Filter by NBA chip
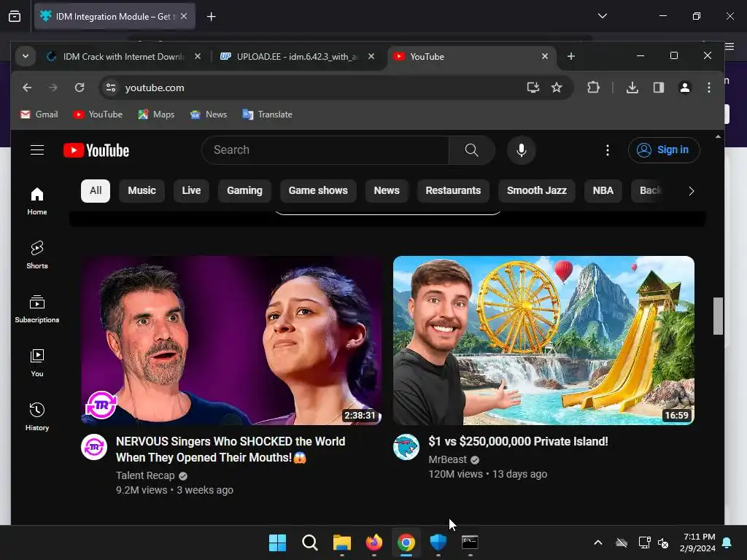The height and width of the screenshot is (560, 747). (x=603, y=190)
